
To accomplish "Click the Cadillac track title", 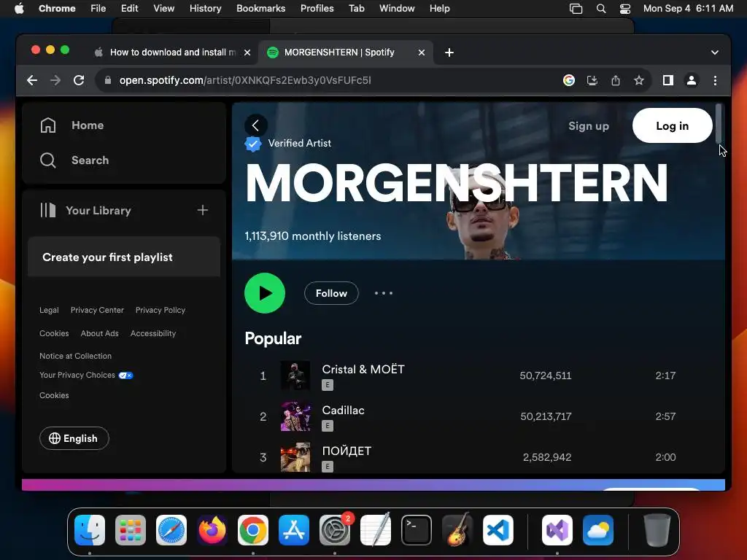I will 343,410.
